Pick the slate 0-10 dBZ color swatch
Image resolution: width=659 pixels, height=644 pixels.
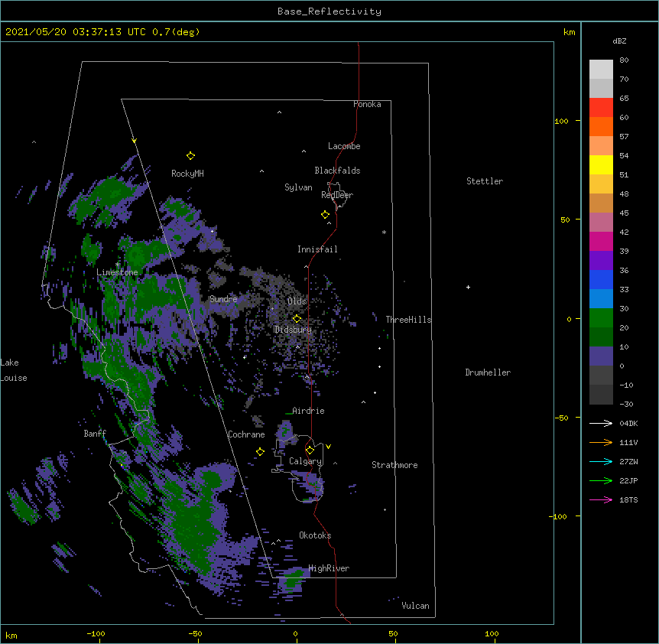[x=601, y=356]
